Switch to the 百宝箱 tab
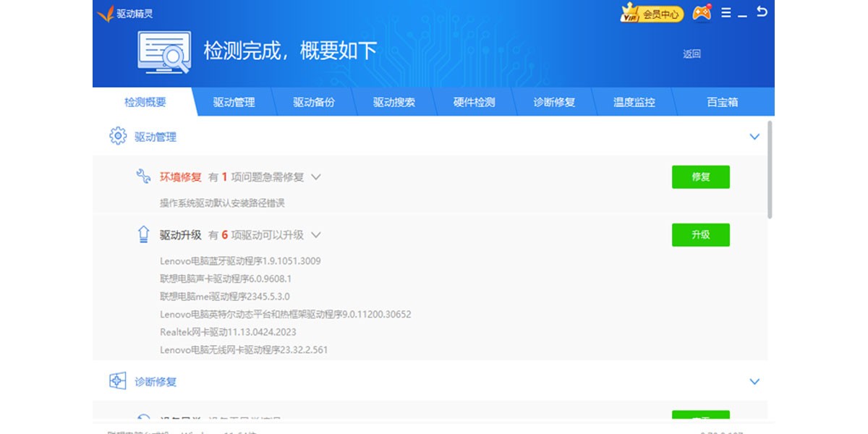This screenshot has width=868, height=434. [722, 102]
